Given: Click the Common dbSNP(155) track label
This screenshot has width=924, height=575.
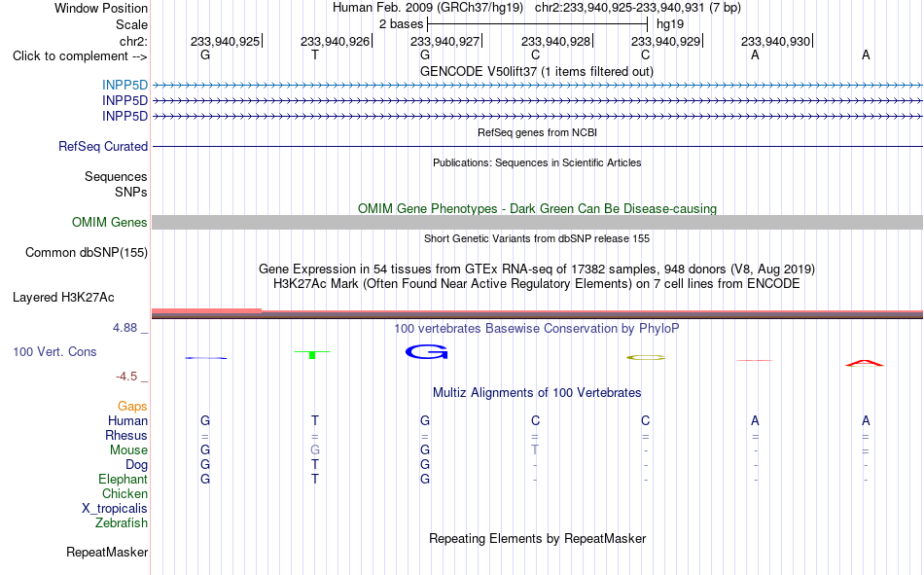Looking at the screenshot, I should (x=86, y=252).
